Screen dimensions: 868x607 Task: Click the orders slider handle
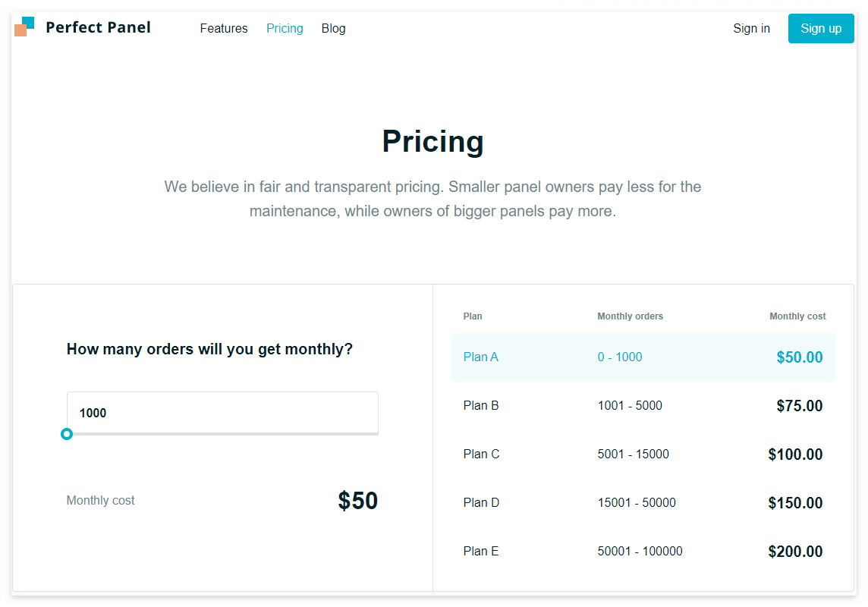67,434
